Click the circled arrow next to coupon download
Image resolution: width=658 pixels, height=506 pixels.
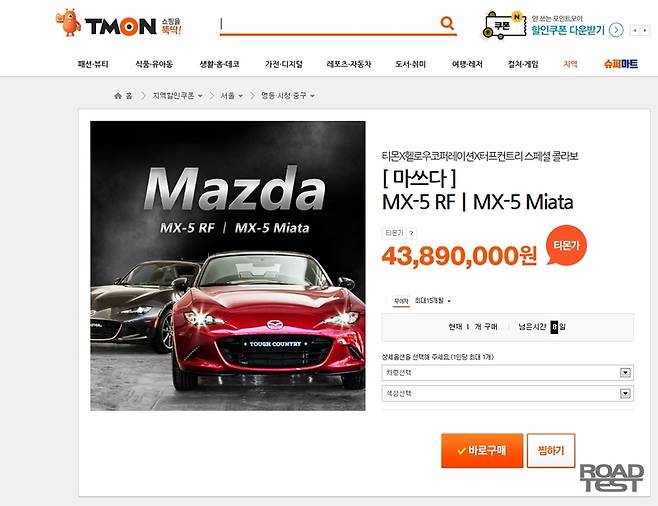(x=616, y=30)
